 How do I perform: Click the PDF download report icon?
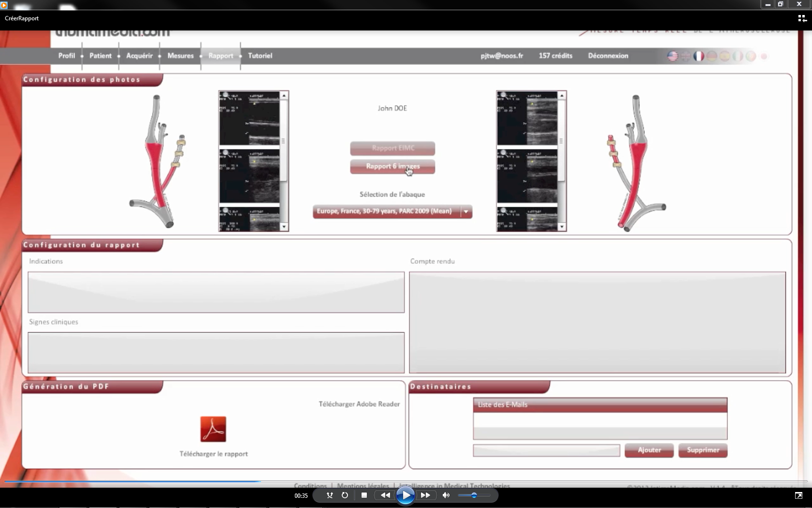[213, 429]
